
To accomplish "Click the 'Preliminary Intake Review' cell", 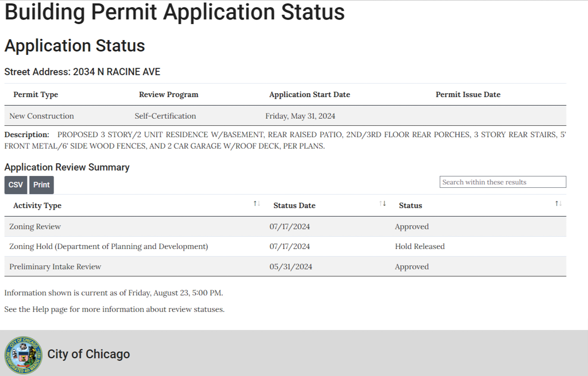I will click(55, 267).
